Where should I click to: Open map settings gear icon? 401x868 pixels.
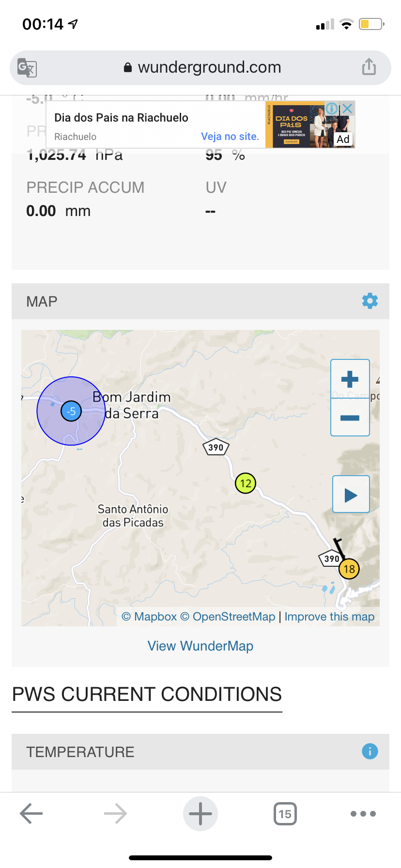pyautogui.click(x=370, y=301)
